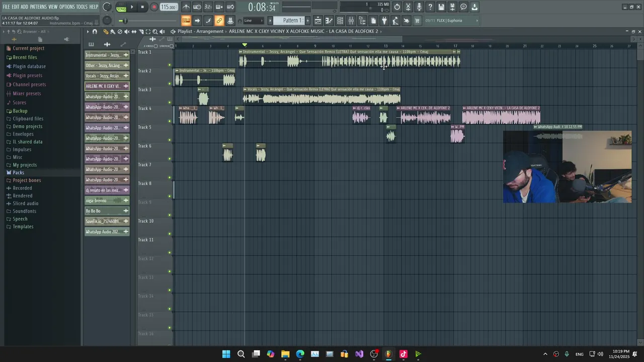Select the 'Vocals - Jezzy, Arcán..' clip in picker
The width and height of the screenshot is (644, 362).
pyautogui.click(x=107, y=76)
